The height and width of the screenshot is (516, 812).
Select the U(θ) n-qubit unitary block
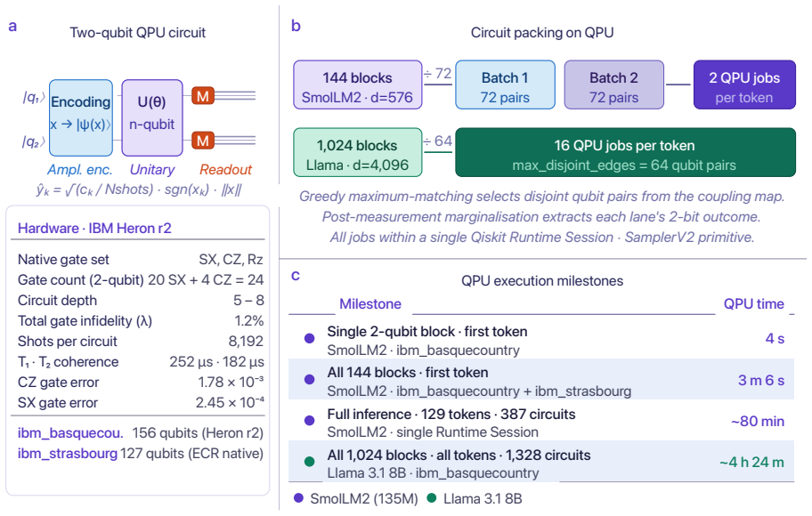coord(152,117)
